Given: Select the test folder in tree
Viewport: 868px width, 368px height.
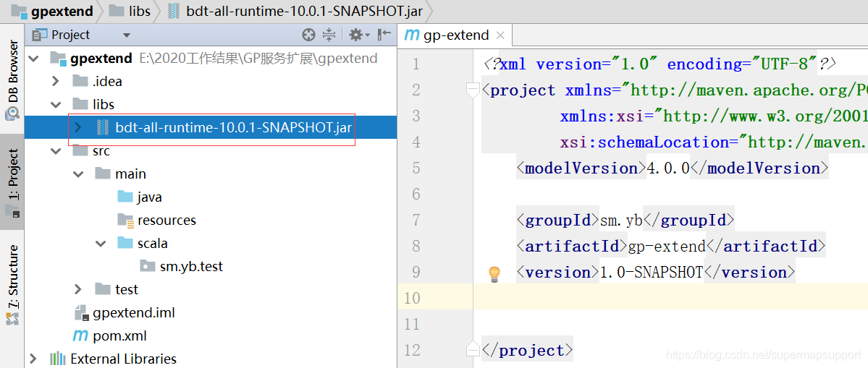Looking at the screenshot, I should 127,289.
